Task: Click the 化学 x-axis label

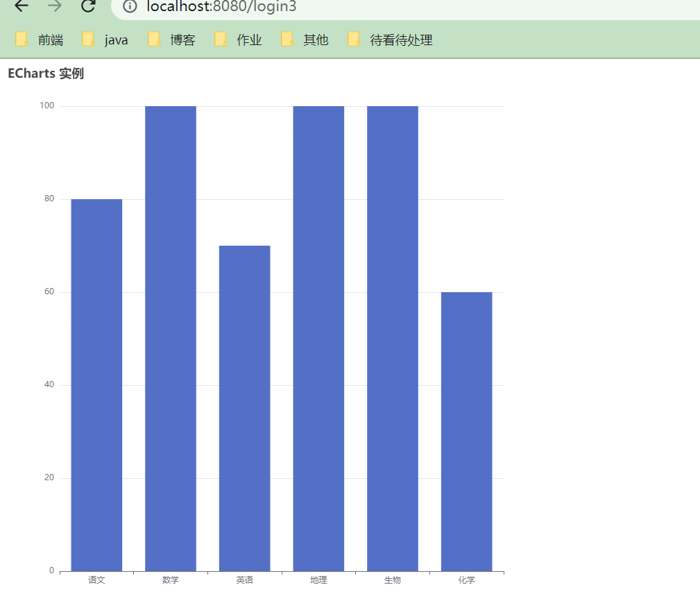Action: point(466,579)
